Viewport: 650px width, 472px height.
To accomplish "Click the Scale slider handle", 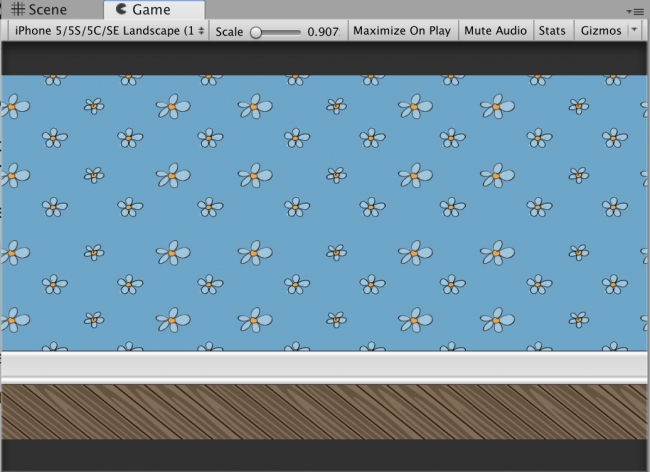I will point(256,31).
